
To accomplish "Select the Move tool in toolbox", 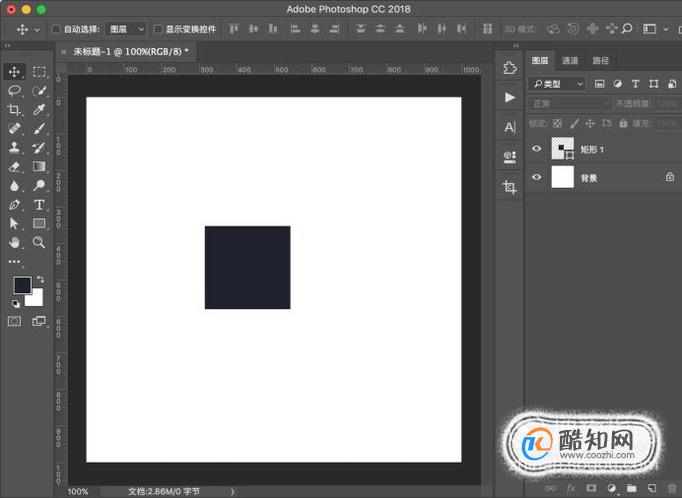I will [x=14, y=72].
